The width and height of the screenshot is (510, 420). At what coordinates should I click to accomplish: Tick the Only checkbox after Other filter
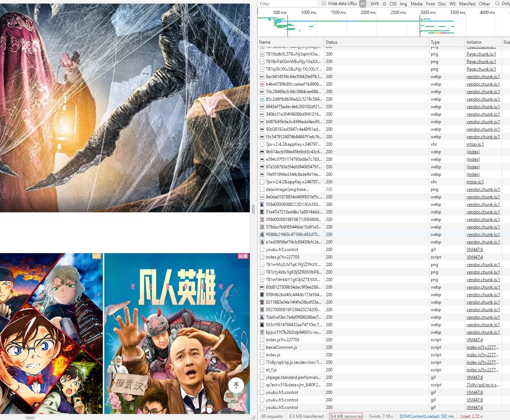[x=497, y=3]
